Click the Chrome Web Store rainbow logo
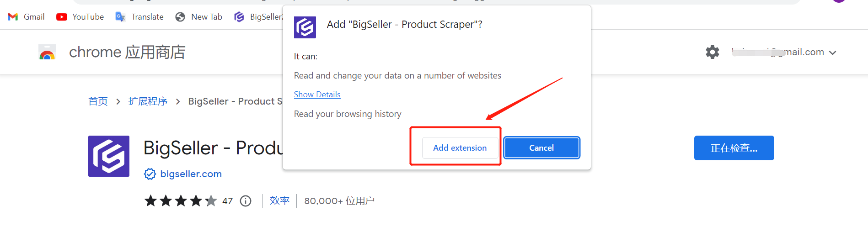The image size is (868, 237). point(47,53)
